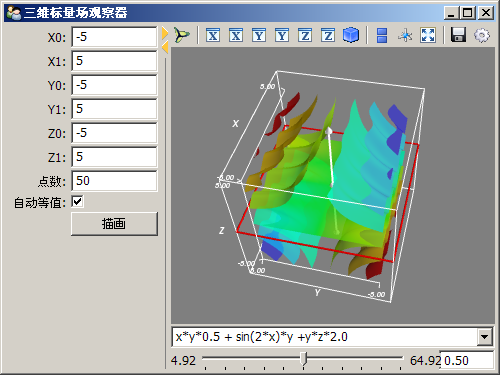Click the isovalue 0.50 text box
The width and height of the screenshot is (500, 375).
click(467, 360)
